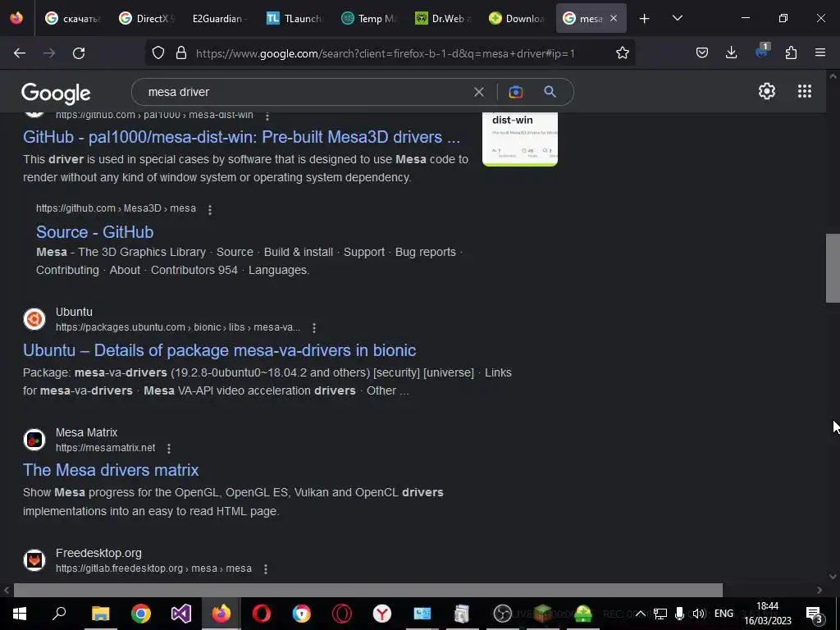Submit search with magnifier icon

(x=550, y=92)
